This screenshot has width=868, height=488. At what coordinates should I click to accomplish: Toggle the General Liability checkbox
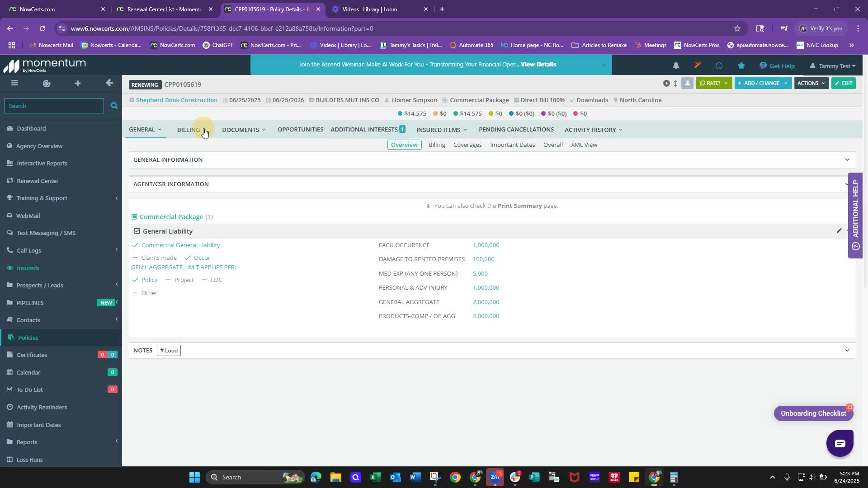[x=137, y=231]
